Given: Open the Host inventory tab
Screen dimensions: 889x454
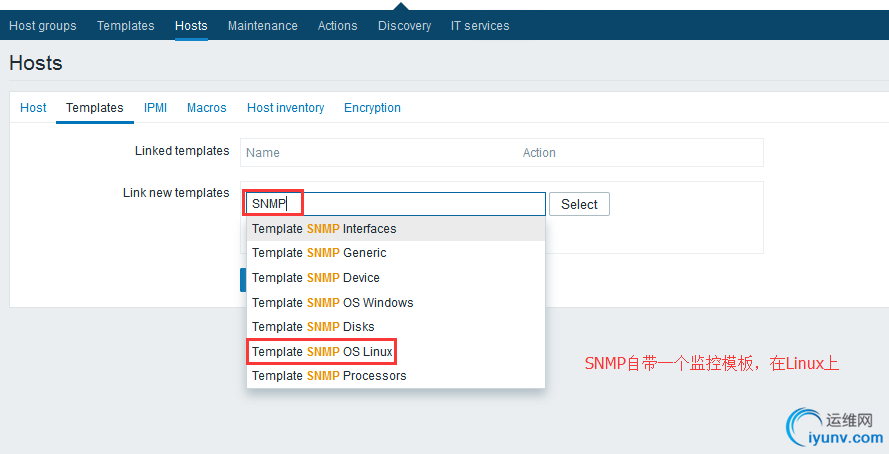Looking at the screenshot, I should tap(285, 108).
